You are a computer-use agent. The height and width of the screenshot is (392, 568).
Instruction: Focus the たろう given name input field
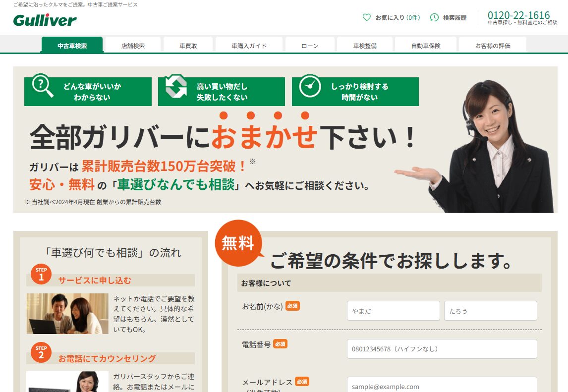[491, 311]
